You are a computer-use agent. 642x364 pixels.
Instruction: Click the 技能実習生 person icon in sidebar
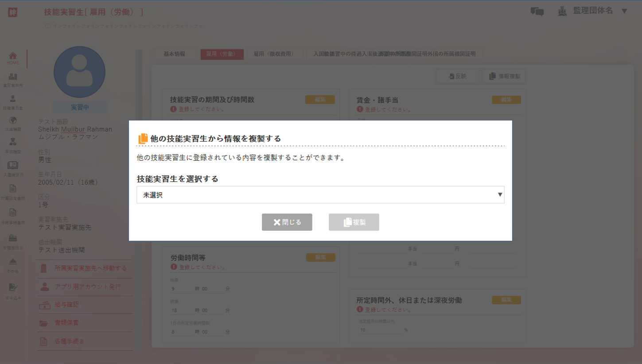(x=13, y=100)
